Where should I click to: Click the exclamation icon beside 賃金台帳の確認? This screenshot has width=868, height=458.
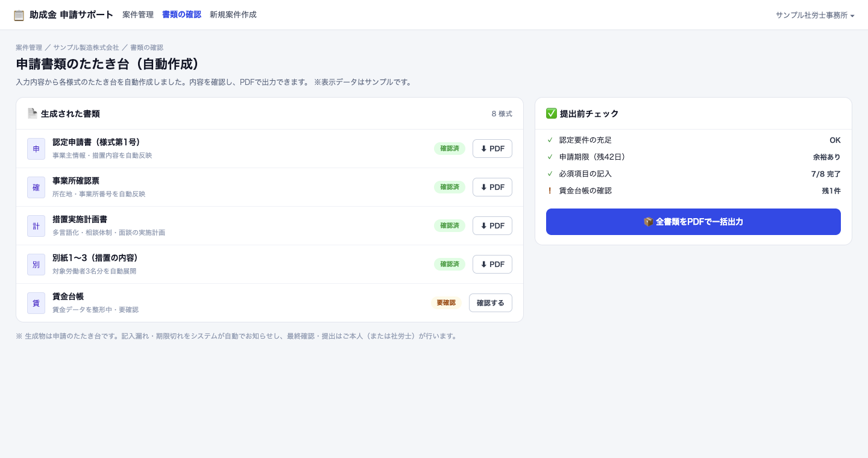tap(550, 190)
